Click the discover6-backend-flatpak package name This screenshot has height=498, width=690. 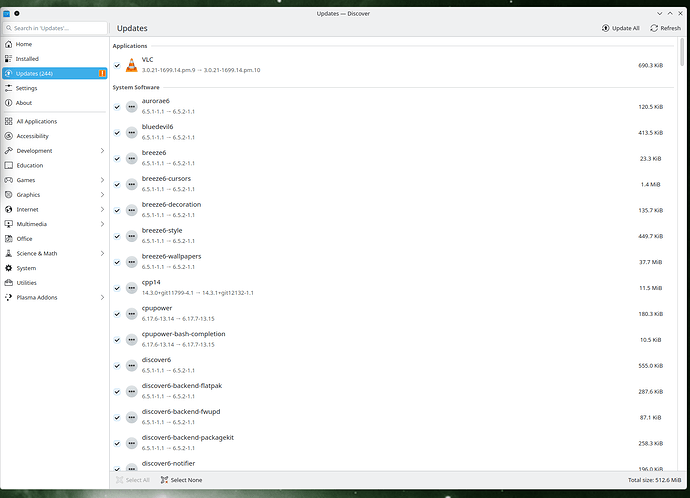pos(182,386)
